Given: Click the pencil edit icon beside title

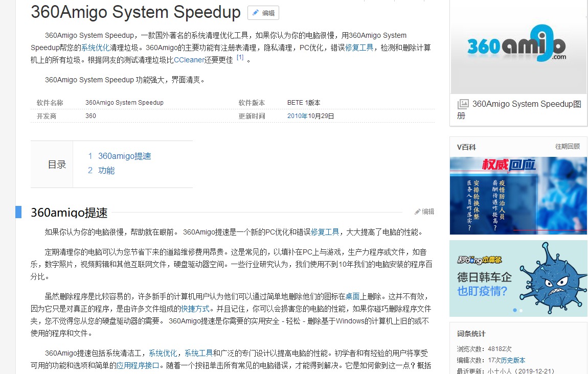Looking at the screenshot, I should pos(255,13).
